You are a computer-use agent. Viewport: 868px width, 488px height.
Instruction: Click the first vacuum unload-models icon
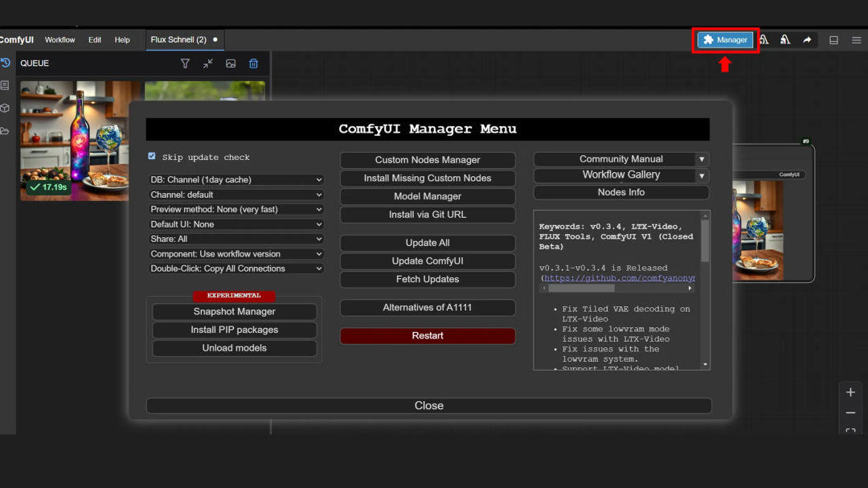(764, 40)
